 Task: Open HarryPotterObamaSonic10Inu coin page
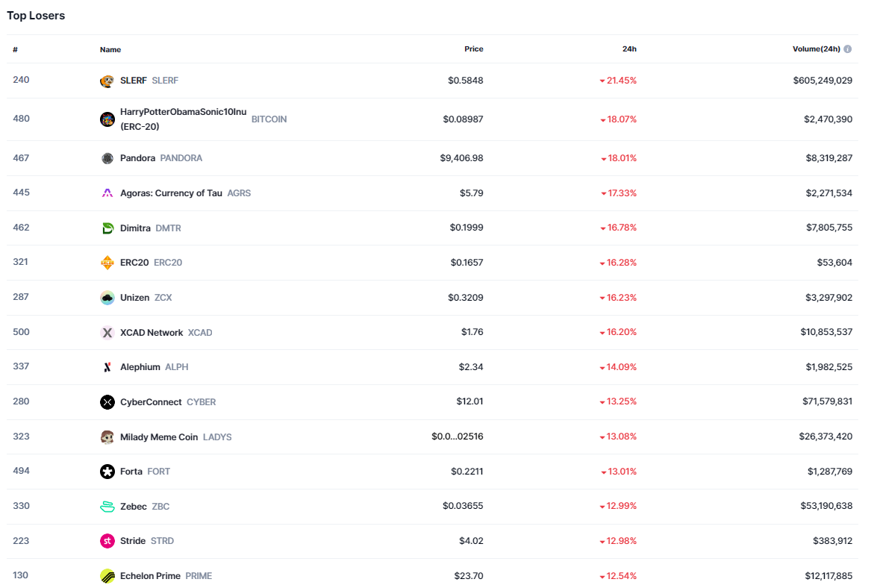pos(183,112)
